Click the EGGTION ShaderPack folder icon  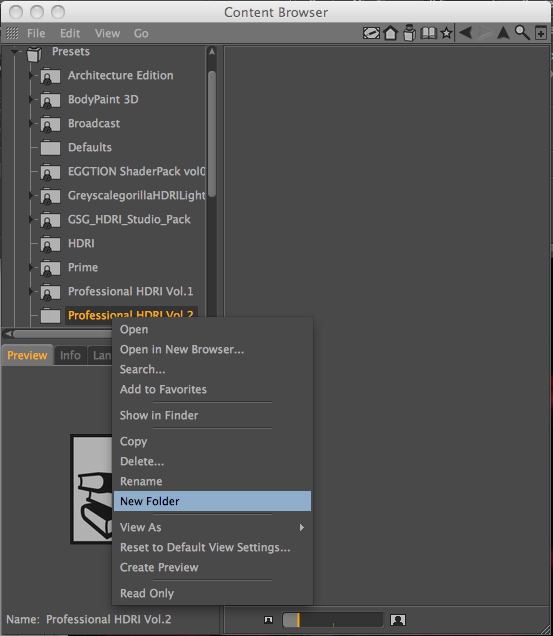click(50, 172)
